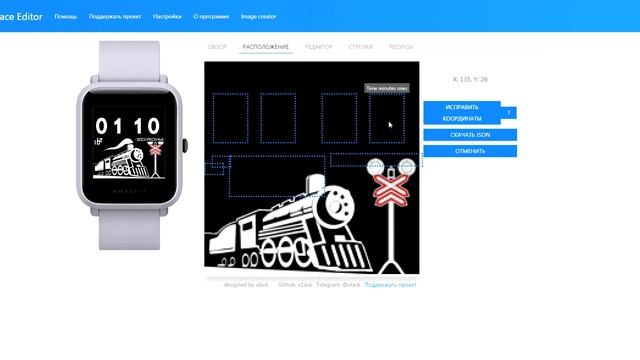
Task: Open Поддержать проект in the top bar
Action: tap(115, 17)
